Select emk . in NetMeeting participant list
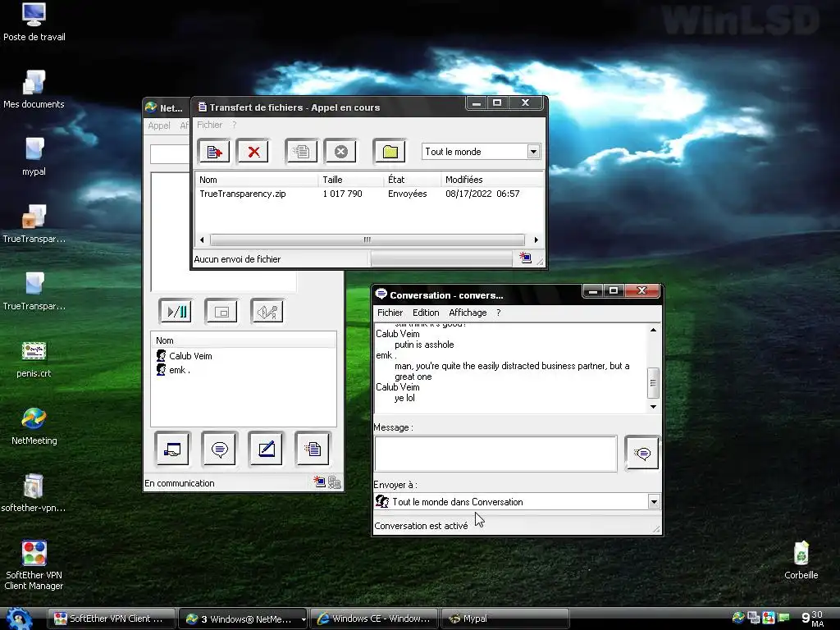Screen dimensions: 840x630 [x=173, y=370]
